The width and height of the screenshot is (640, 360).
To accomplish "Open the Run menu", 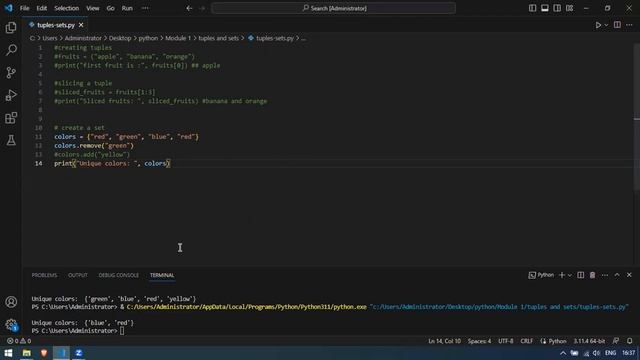I will click(x=127, y=8).
